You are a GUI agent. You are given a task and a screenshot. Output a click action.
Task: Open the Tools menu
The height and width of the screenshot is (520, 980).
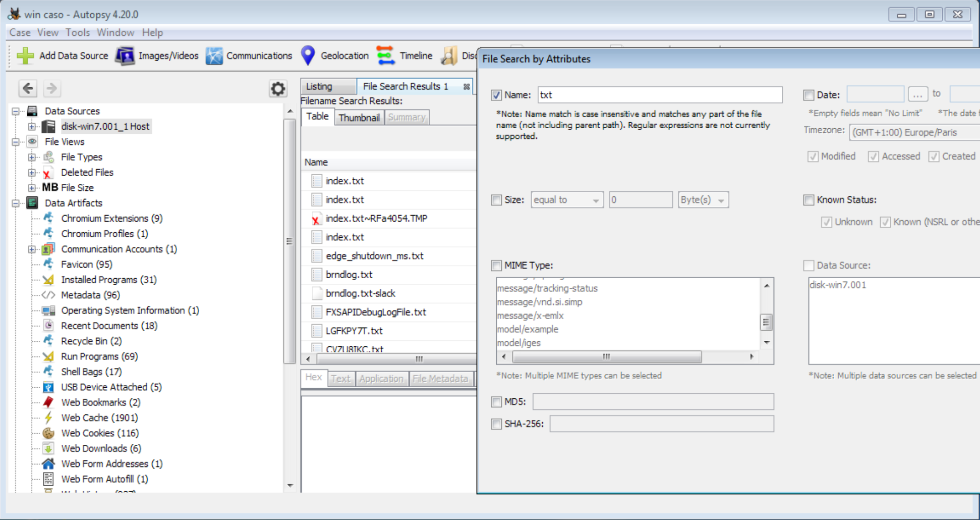(77, 32)
